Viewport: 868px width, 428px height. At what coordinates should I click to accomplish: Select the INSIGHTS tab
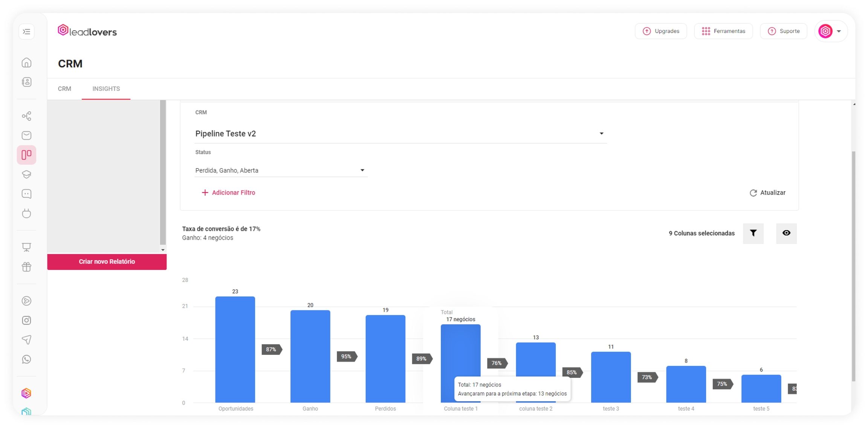coord(106,89)
